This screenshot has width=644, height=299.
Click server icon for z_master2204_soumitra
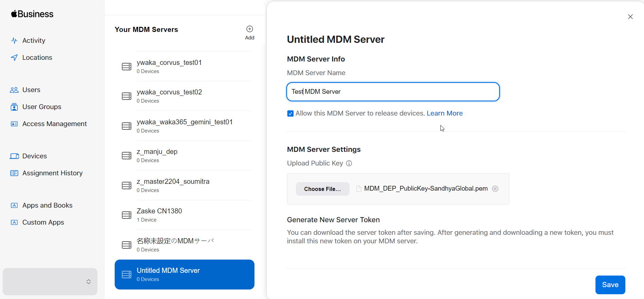point(127,186)
